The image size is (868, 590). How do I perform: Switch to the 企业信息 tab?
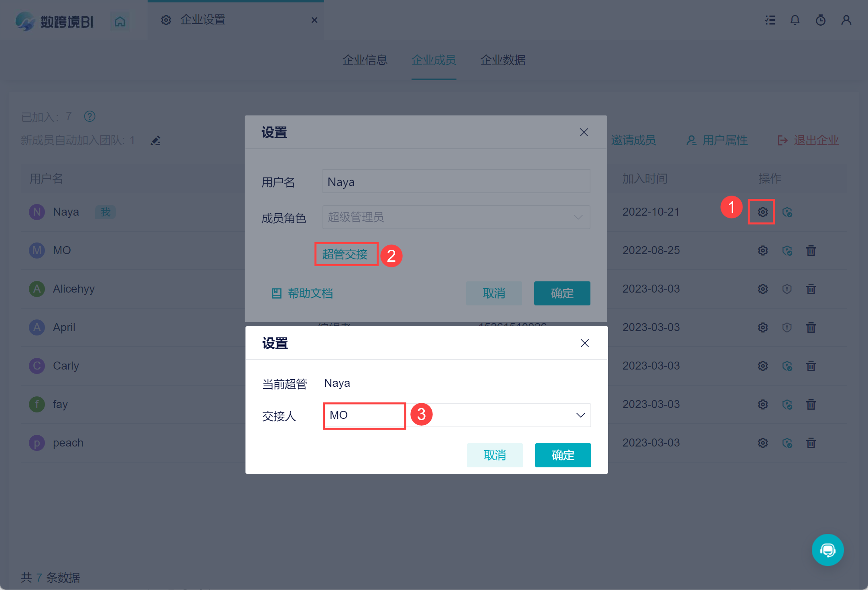pyautogui.click(x=365, y=60)
